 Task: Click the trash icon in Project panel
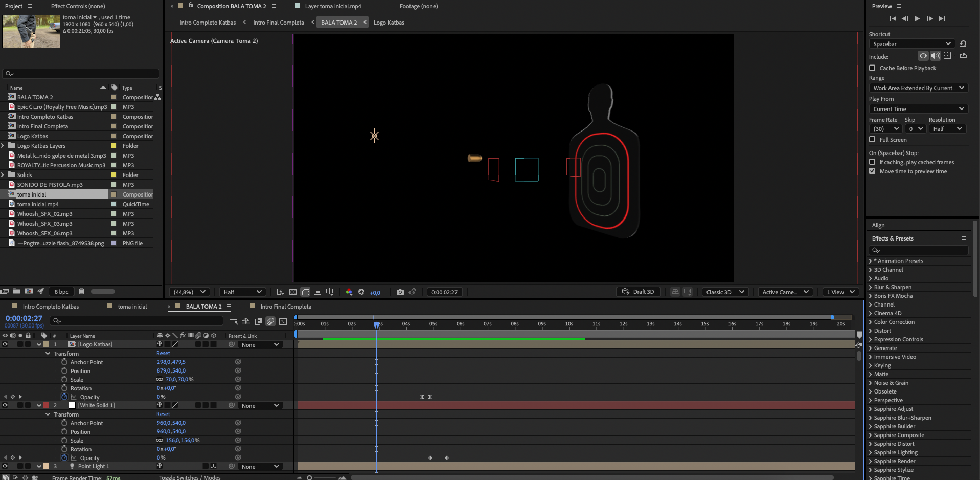81,291
